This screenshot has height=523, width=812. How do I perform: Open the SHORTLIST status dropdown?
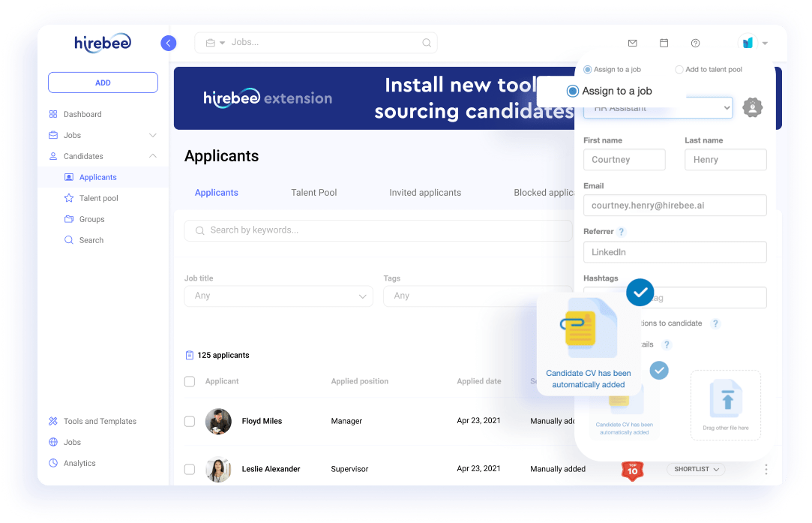point(696,469)
